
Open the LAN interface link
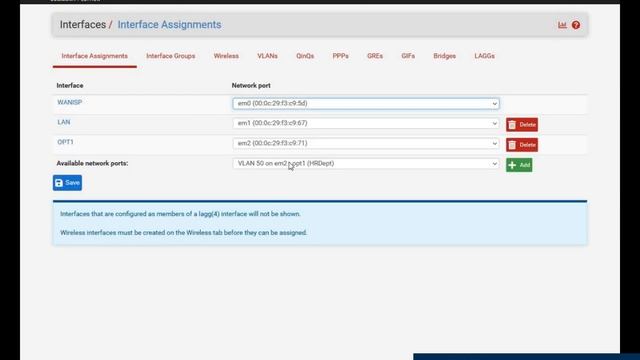tap(64, 122)
